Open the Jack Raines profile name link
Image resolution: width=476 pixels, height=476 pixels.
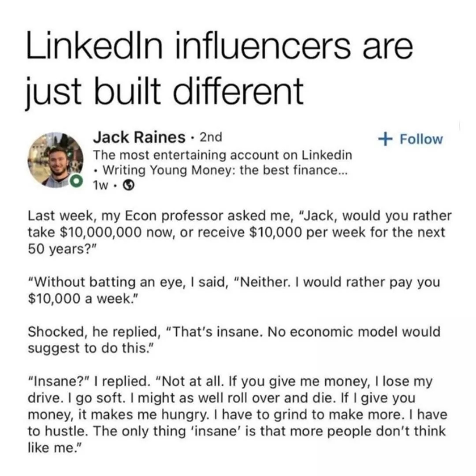[x=139, y=137]
